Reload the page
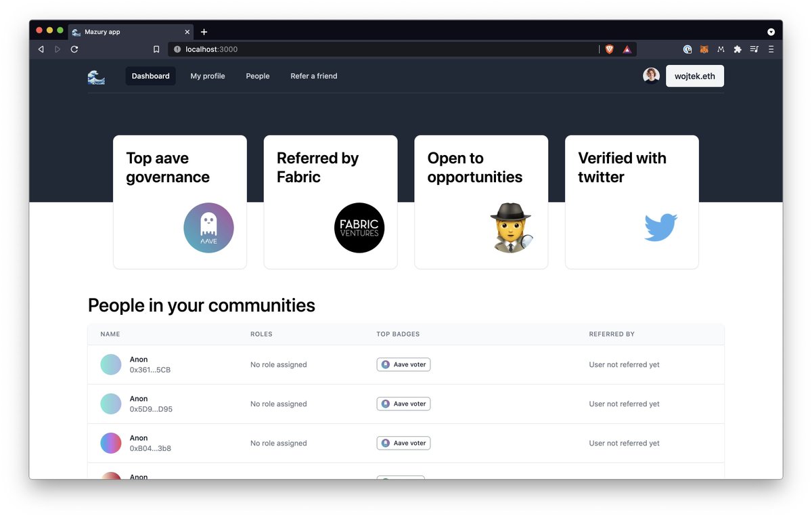This screenshot has height=518, width=812. [x=74, y=49]
